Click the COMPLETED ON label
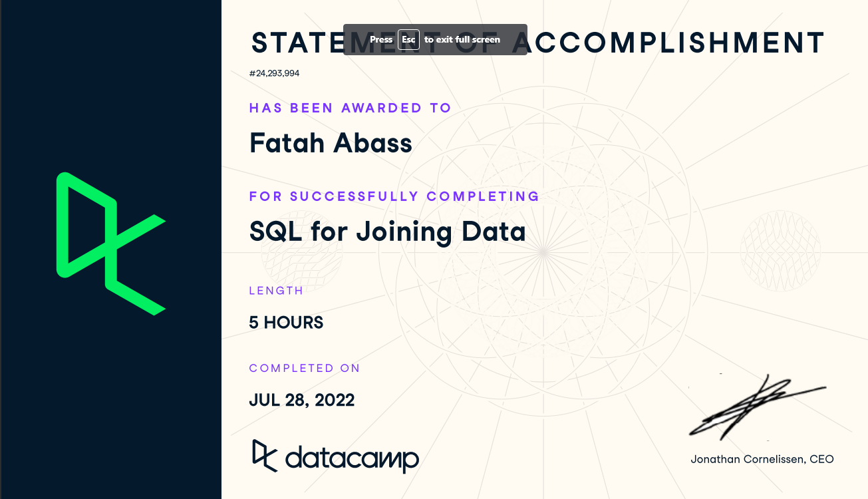868x499 pixels. [x=305, y=368]
